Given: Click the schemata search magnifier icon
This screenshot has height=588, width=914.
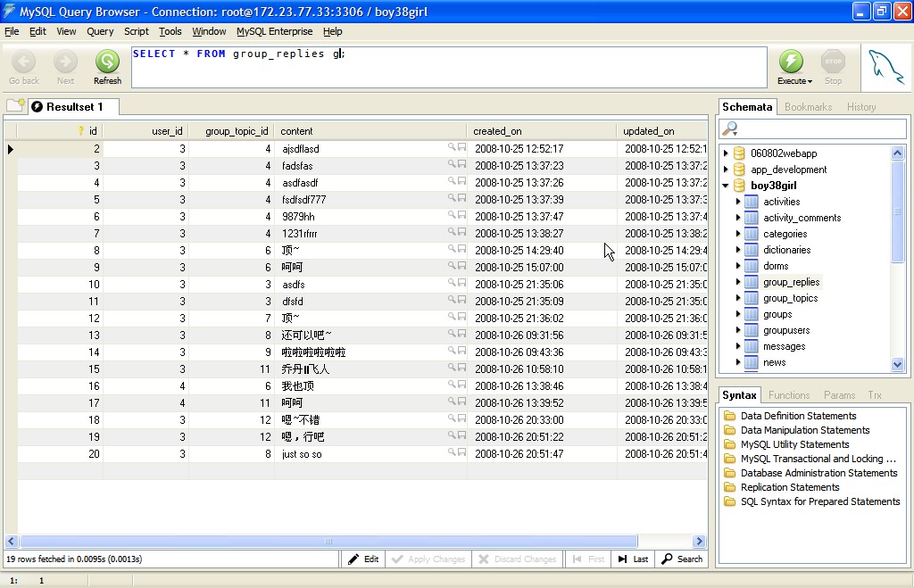Looking at the screenshot, I should [x=730, y=128].
